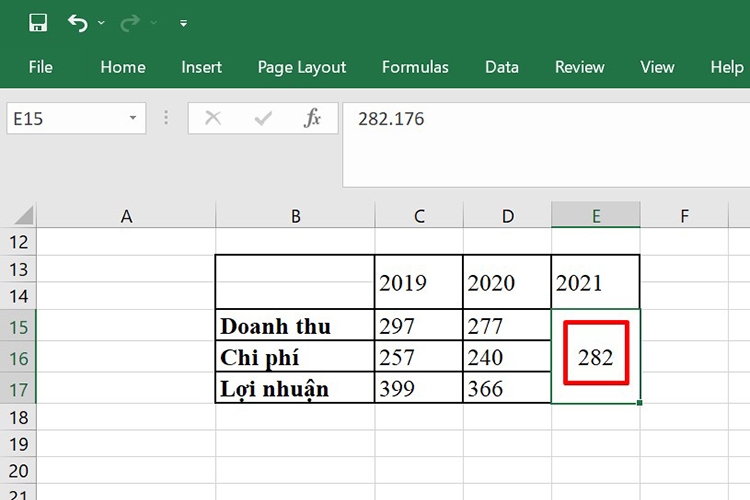The height and width of the screenshot is (500, 750).
Task: Select column C header
Action: point(419,216)
